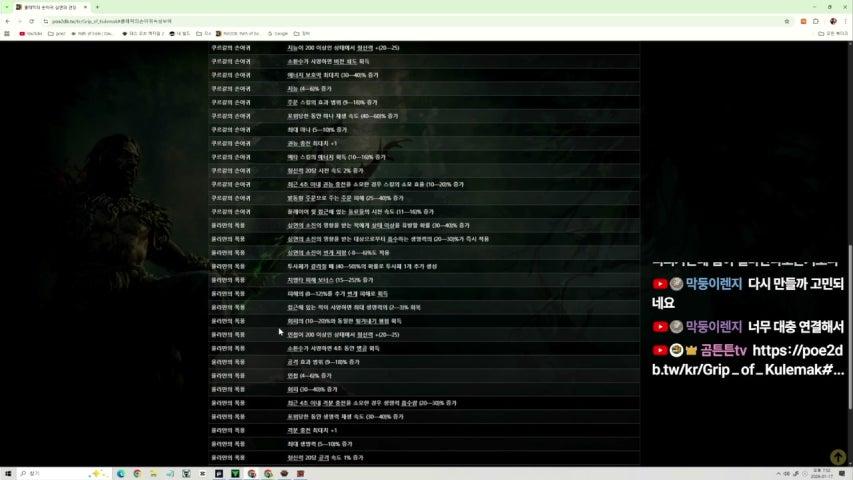Open File Explorer from the taskbar

click(153, 473)
